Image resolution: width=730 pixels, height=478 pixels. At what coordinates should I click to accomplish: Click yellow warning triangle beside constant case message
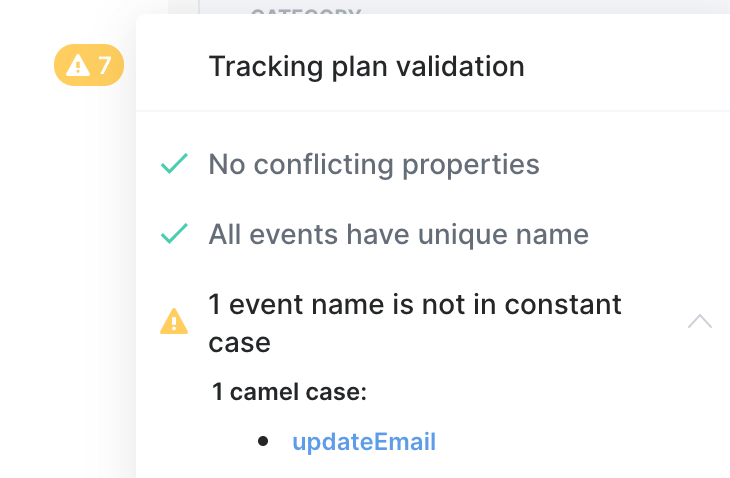(x=174, y=321)
